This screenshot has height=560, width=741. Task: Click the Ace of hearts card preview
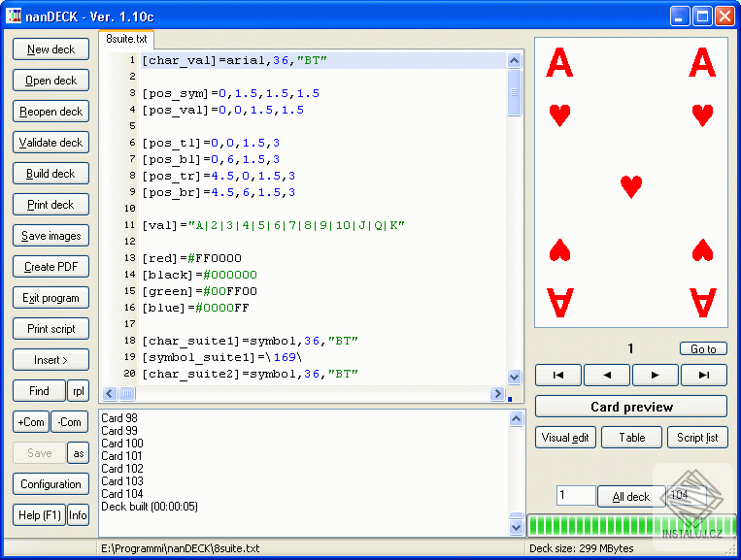(x=631, y=182)
